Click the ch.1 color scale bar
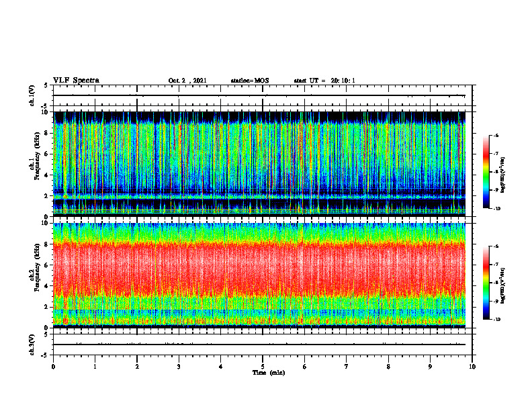Viewport: 532px width, 411px height. click(486, 172)
